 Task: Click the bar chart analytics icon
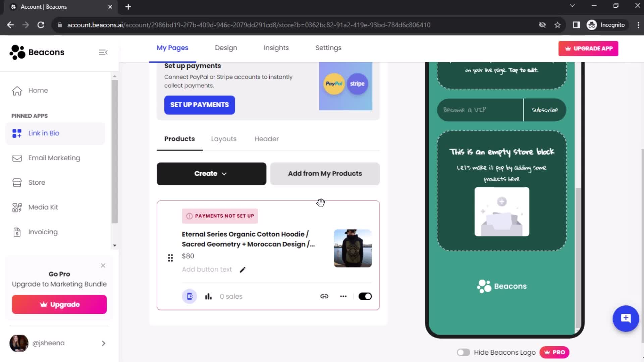208,296
